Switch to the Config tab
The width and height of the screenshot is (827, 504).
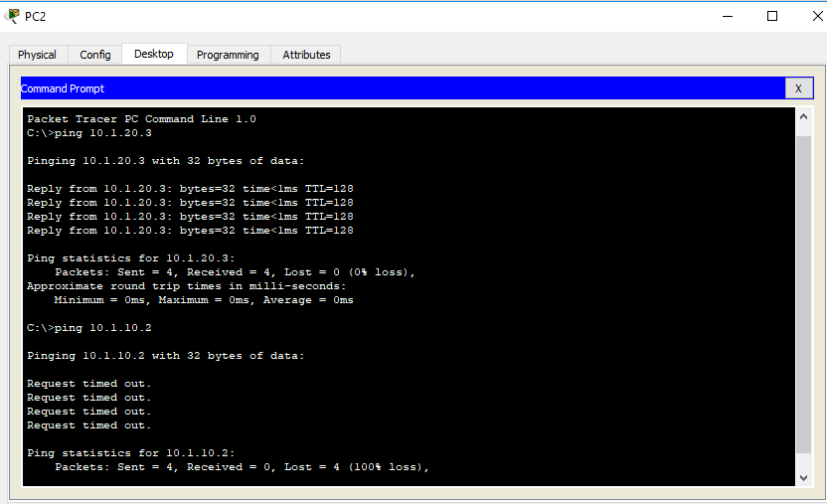pos(95,55)
